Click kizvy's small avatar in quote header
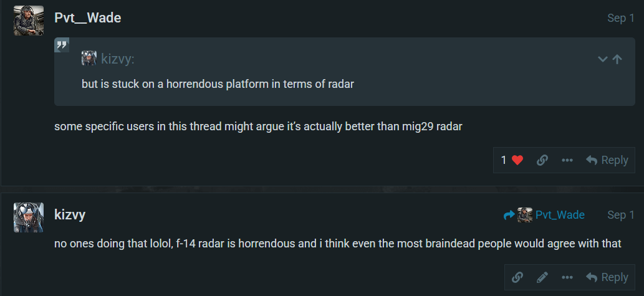The width and height of the screenshot is (644, 296). pos(89,59)
